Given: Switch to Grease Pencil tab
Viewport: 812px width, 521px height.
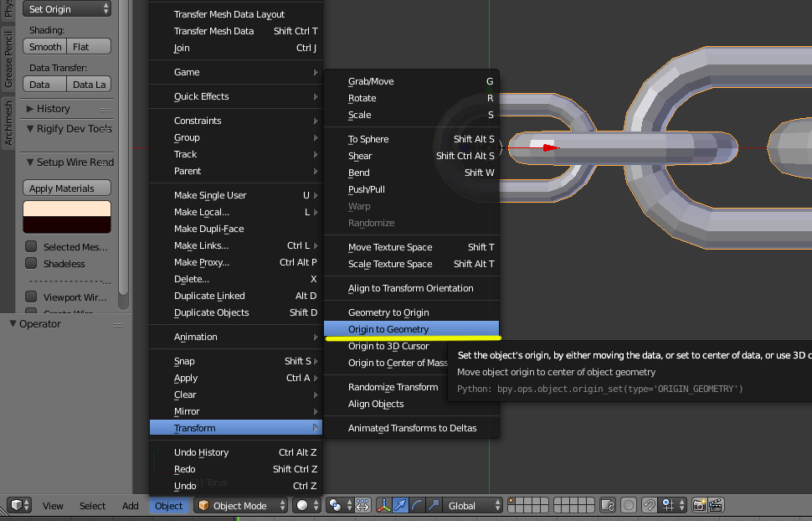Looking at the screenshot, I should pyautogui.click(x=8, y=58).
